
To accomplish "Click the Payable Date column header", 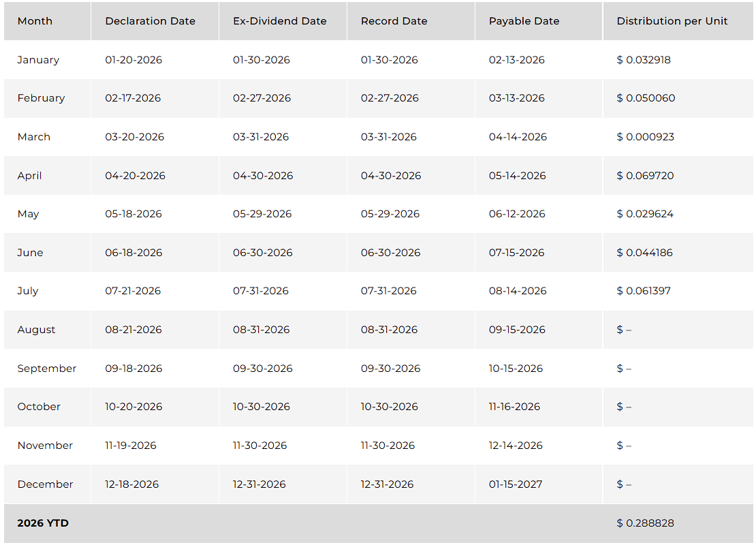I will click(x=524, y=21).
